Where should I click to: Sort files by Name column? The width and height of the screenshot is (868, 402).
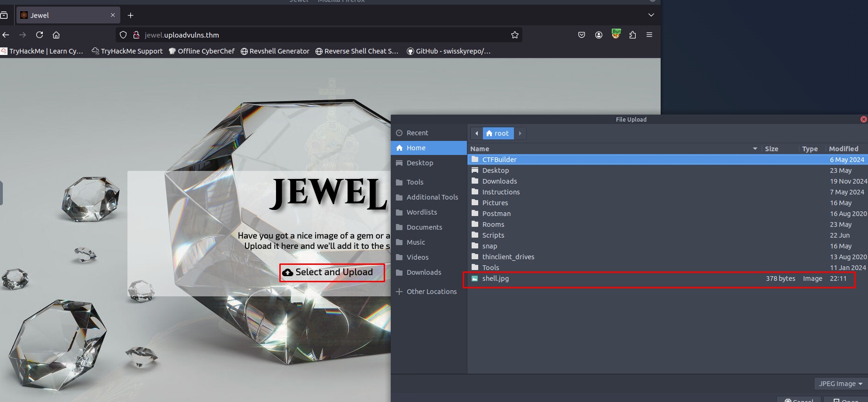pyautogui.click(x=615, y=148)
